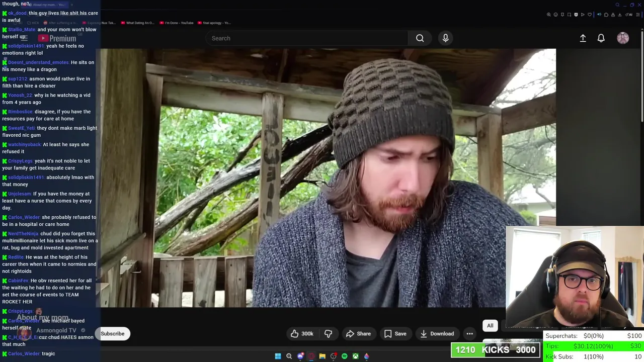Image resolution: width=644 pixels, height=362 pixels.
Task: Toggle the ad blocker shield icon
Action: coord(576,15)
